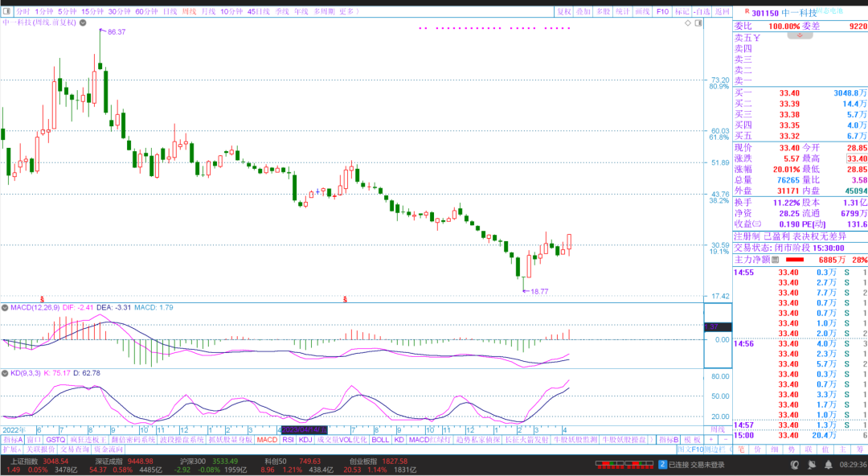Toggle the -自选 watchlist button
The image size is (868, 476).
coord(702,12)
